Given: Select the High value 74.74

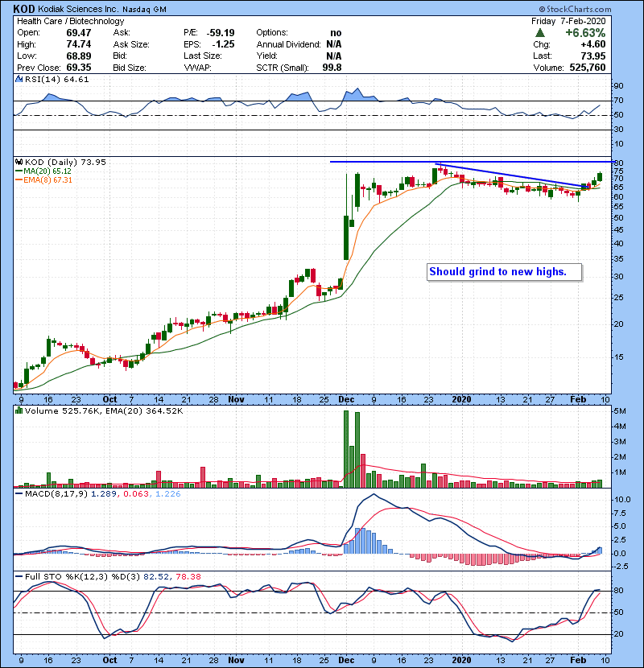Looking at the screenshot, I should [x=78, y=44].
